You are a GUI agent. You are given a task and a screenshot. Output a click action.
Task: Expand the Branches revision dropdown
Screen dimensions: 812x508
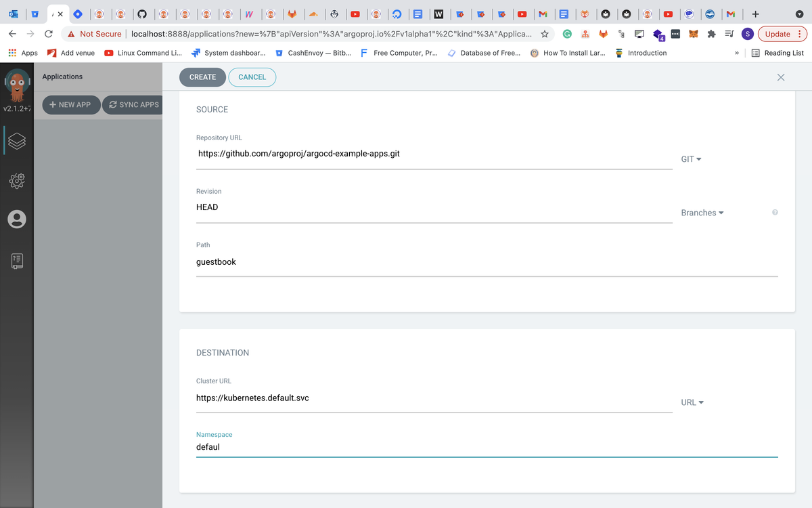click(x=702, y=212)
